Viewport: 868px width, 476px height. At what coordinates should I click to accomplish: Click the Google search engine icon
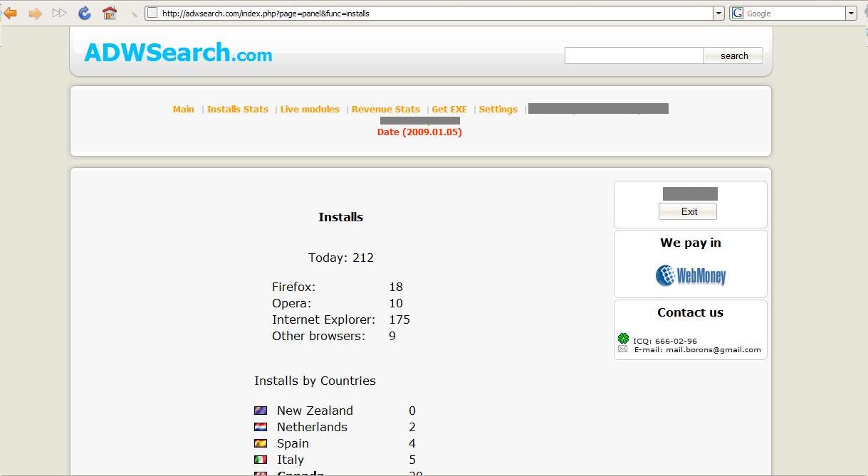tap(738, 13)
